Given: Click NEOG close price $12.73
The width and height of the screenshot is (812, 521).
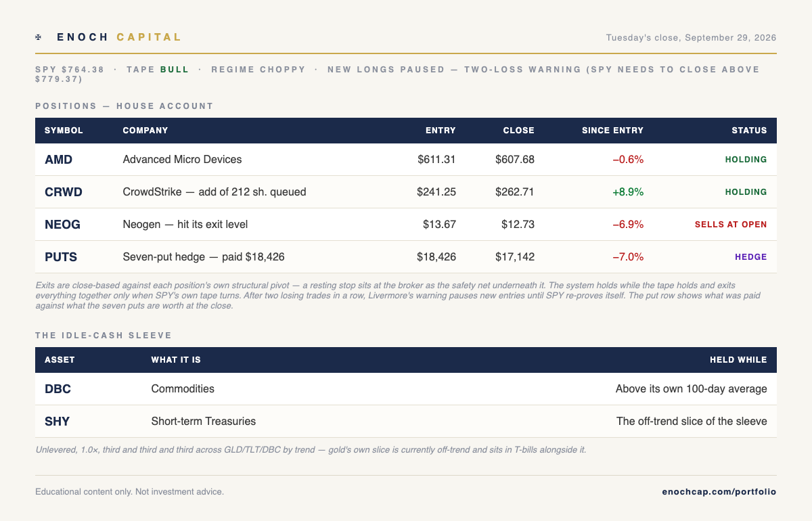Looking at the screenshot, I should 518,225.
